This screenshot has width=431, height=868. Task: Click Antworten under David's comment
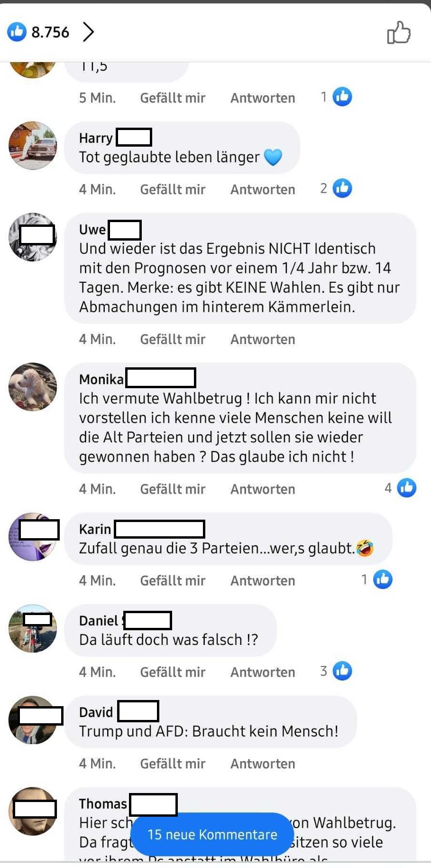pos(263,764)
